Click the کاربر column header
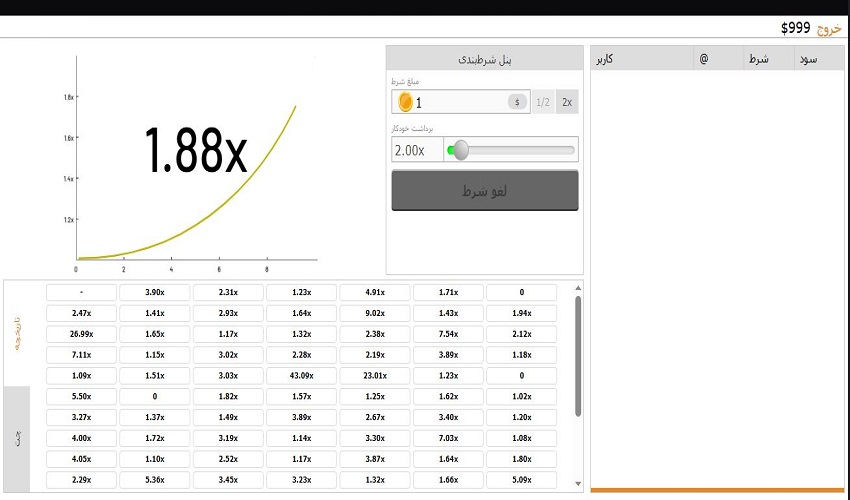Image resolution: width=850 pixels, height=500 pixels. pos(605,59)
